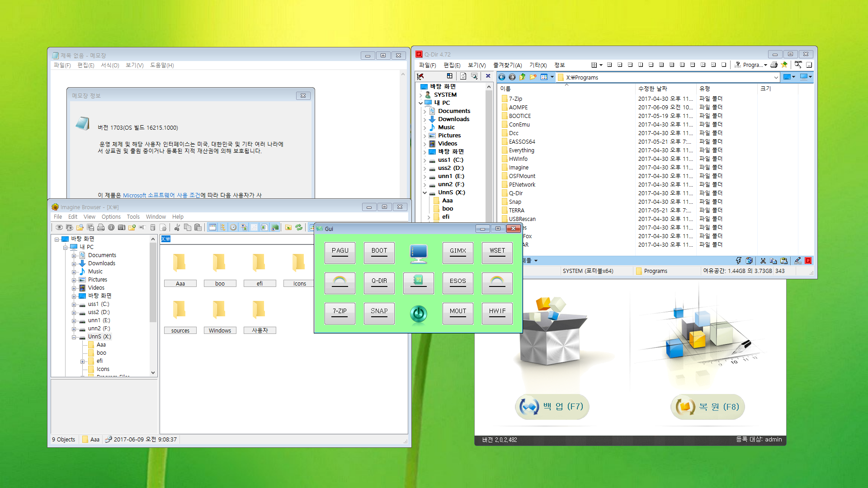This screenshot has width=868, height=488.
Task: Click the favorites star icon in Q-Dir toolbar
Action: 784,65
